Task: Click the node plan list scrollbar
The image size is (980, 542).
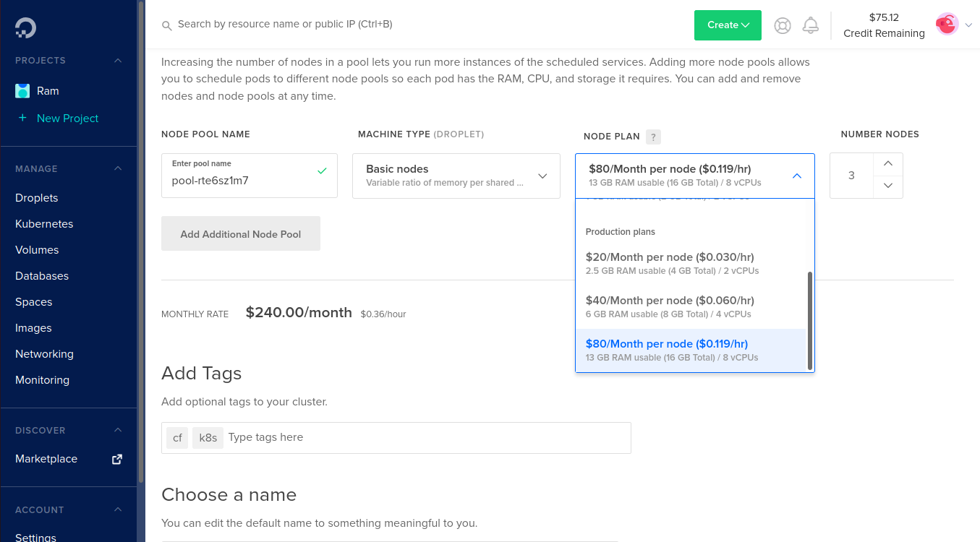Action: [810, 320]
